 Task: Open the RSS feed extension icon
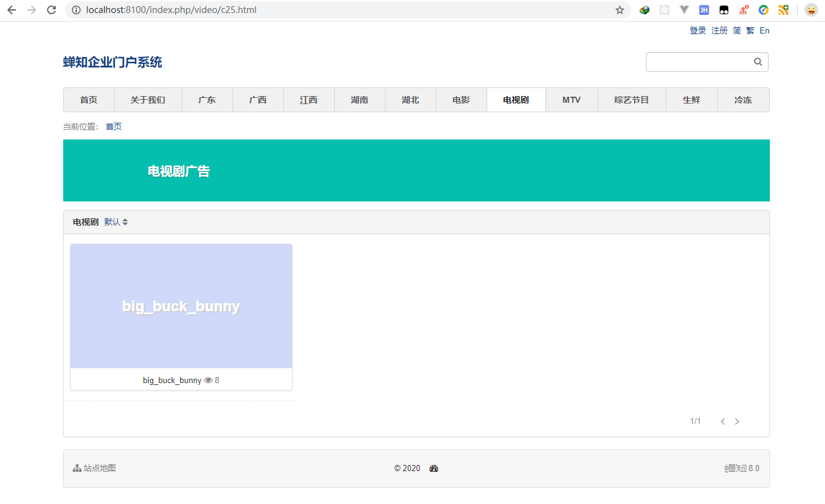783,10
